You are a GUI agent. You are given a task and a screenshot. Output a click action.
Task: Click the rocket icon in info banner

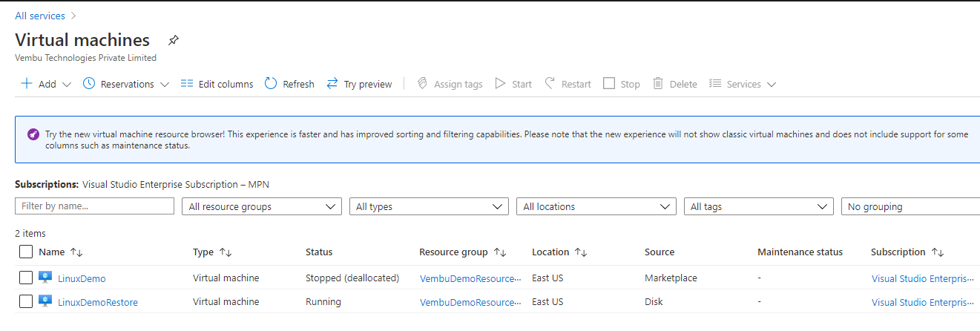(x=33, y=134)
